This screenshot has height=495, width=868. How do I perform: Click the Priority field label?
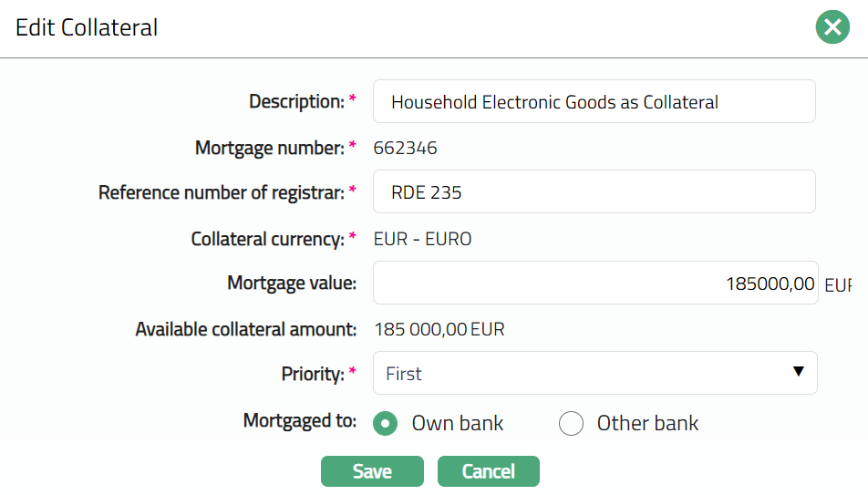click(x=313, y=374)
